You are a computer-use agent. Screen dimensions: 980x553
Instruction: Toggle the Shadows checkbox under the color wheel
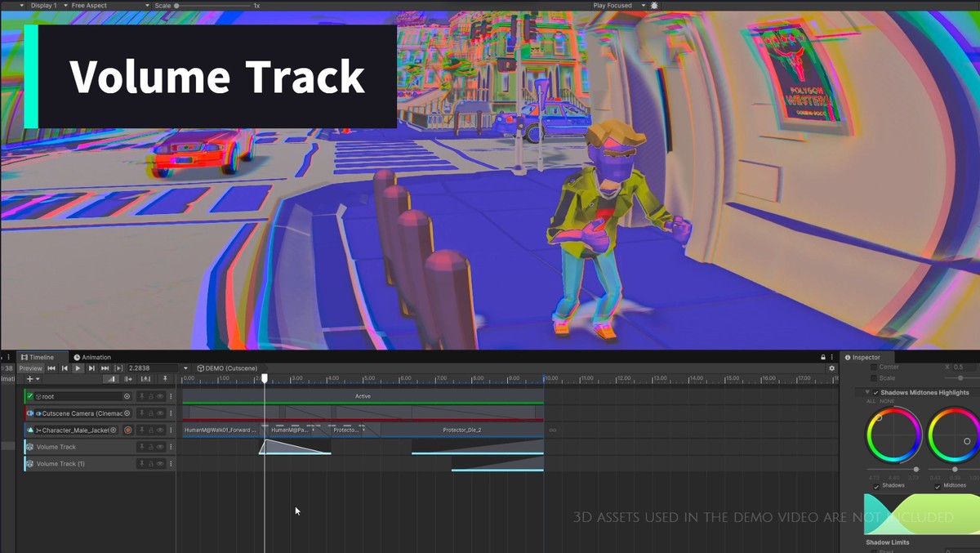pyautogui.click(x=876, y=486)
